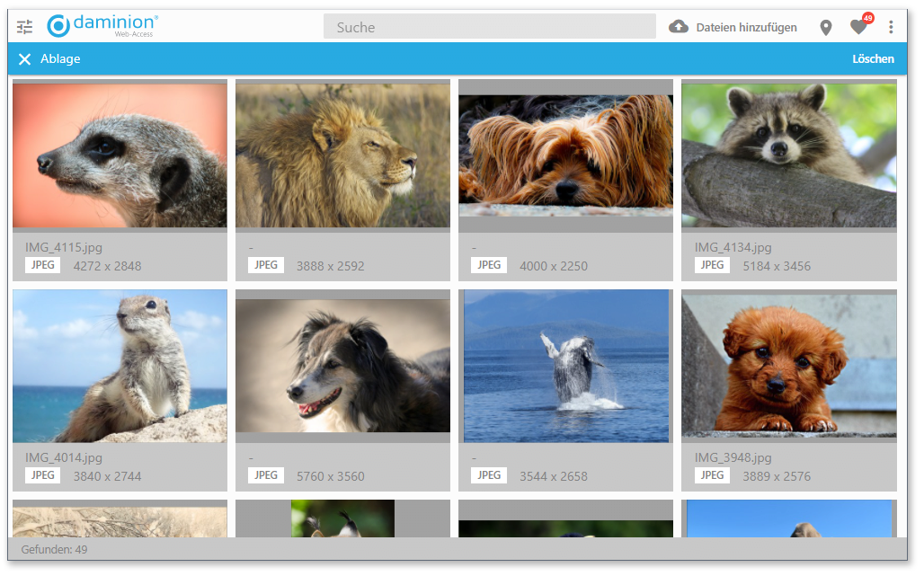Select the breaching whale thumbnail

click(x=565, y=366)
